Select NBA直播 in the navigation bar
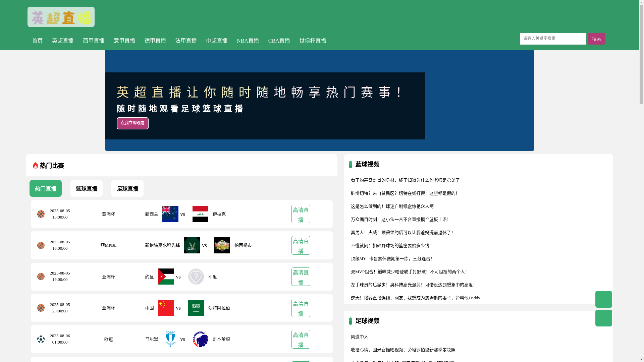This screenshot has height=362, width=644. click(248, 41)
